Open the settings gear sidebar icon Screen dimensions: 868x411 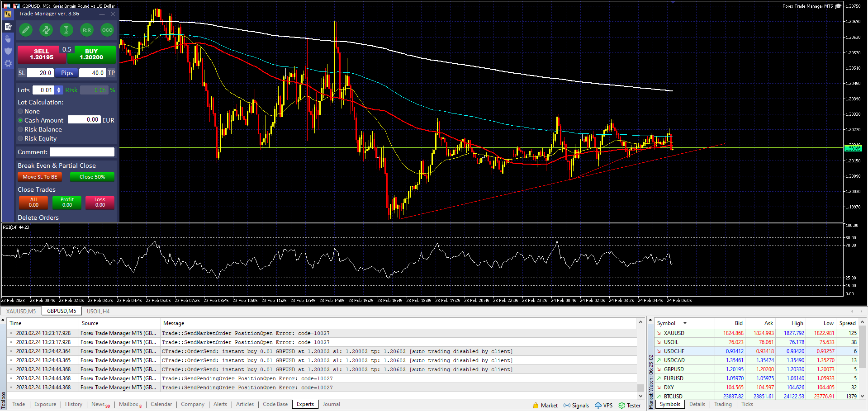8,64
